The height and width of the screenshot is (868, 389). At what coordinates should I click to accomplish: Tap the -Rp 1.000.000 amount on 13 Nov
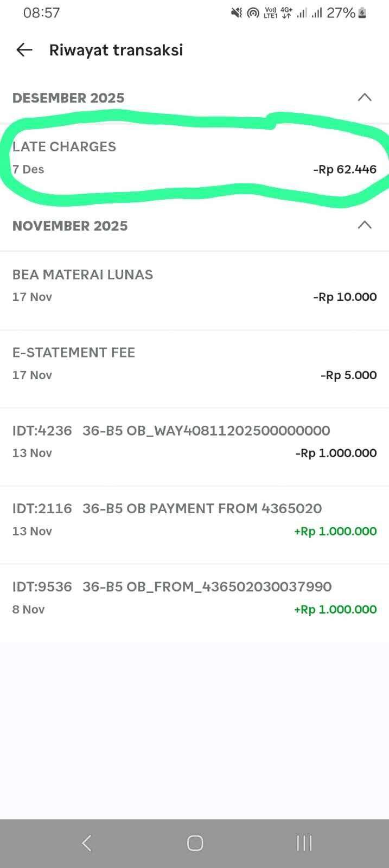336,453
